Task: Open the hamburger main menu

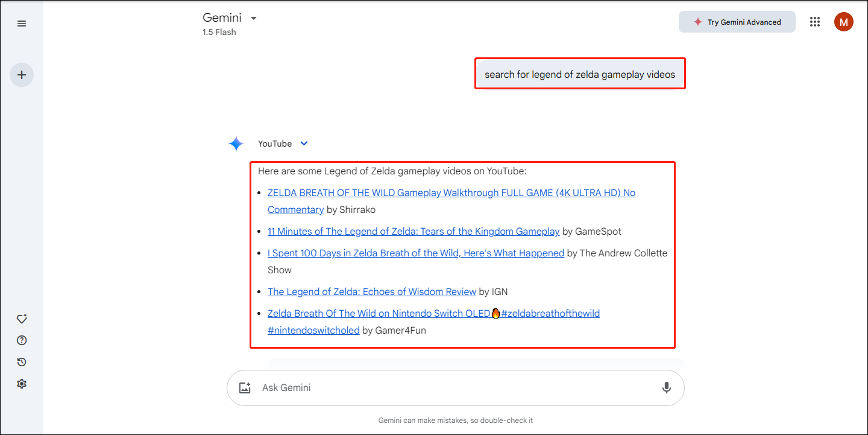Action: (22, 24)
